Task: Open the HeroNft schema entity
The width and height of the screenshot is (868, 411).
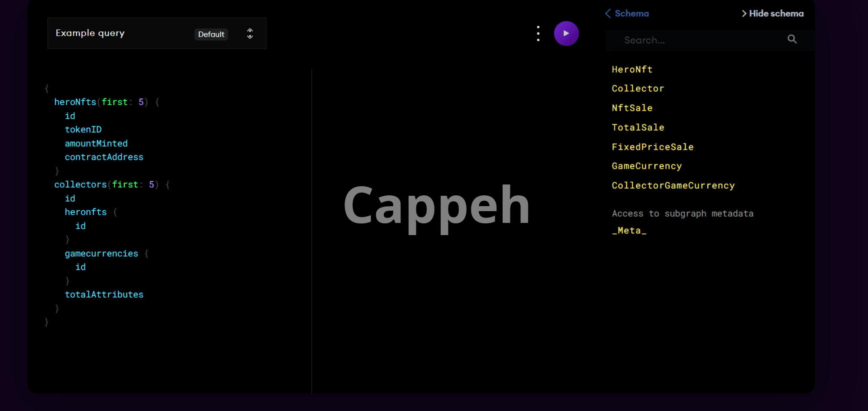Action: coord(632,70)
